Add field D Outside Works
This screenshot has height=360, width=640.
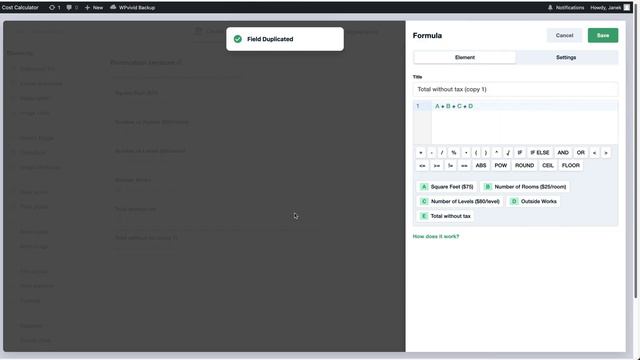pyautogui.click(x=533, y=202)
